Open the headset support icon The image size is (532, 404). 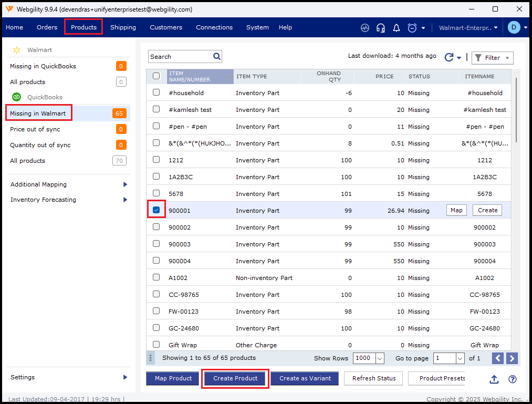pyautogui.click(x=381, y=28)
